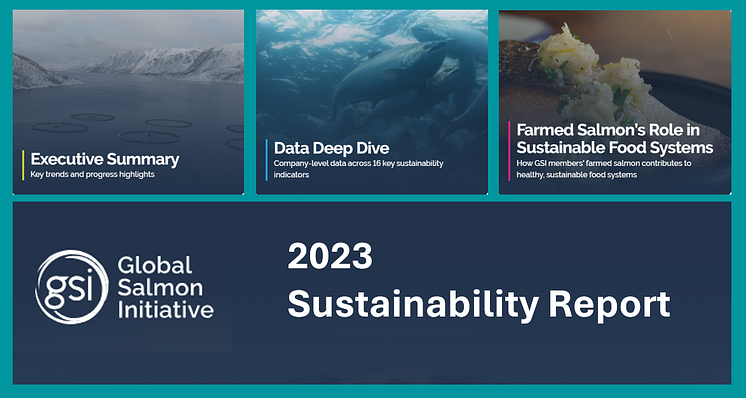Click "Company-level data across 16 key sustainability indicators" text
The image size is (746, 398).
(358, 169)
